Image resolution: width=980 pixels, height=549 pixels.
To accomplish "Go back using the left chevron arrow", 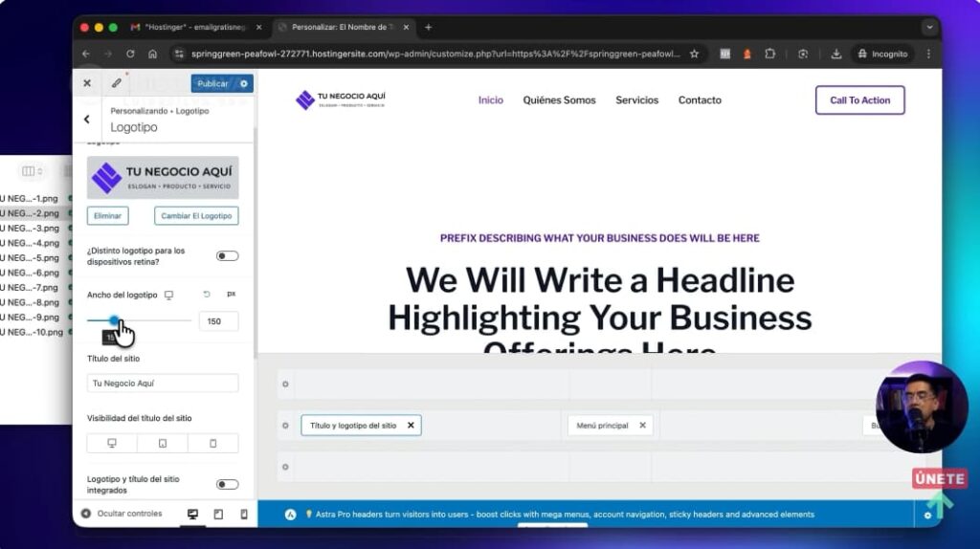I will (x=87, y=120).
